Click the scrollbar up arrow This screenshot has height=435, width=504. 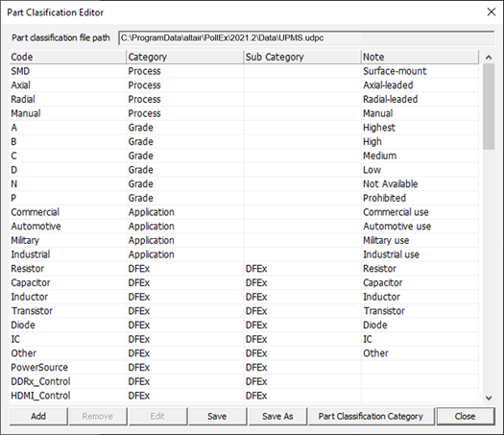(489, 58)
